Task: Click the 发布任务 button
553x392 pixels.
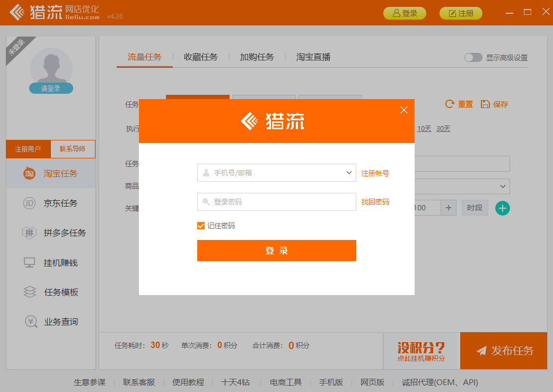Action: click(x=504, y=351)
